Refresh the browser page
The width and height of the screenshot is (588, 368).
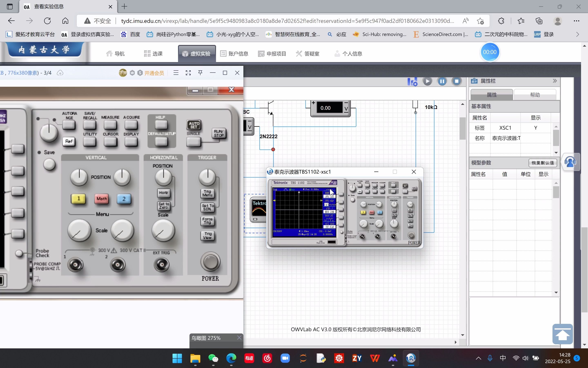coord(47,21)
